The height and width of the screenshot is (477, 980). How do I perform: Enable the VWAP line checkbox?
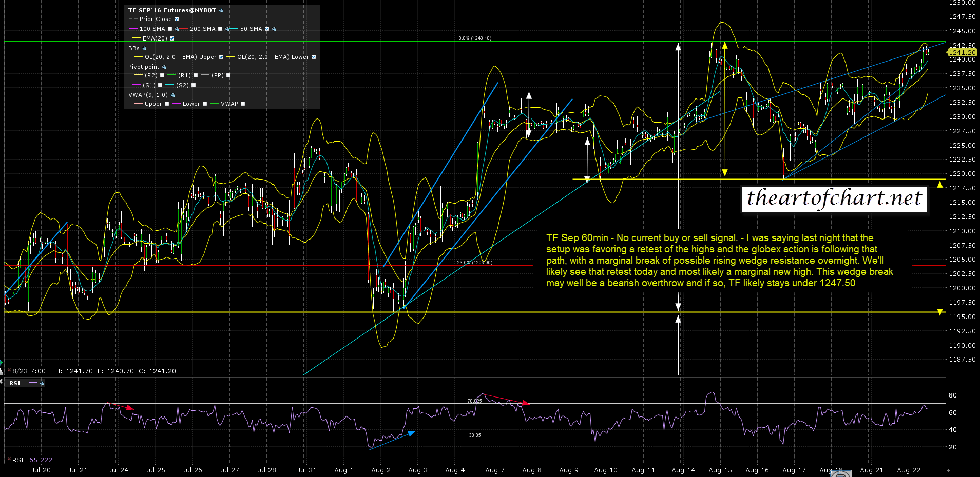(243, 104)
